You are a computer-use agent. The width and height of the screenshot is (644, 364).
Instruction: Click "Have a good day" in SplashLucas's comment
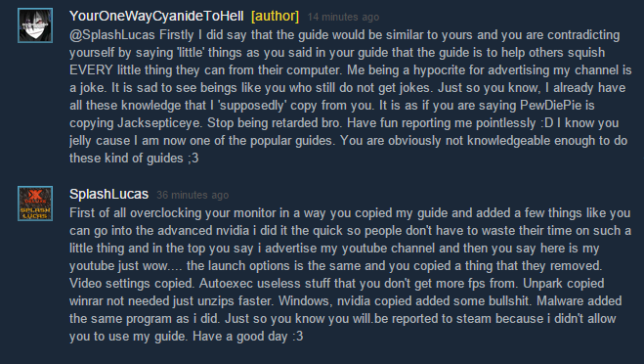pos(240,337)
